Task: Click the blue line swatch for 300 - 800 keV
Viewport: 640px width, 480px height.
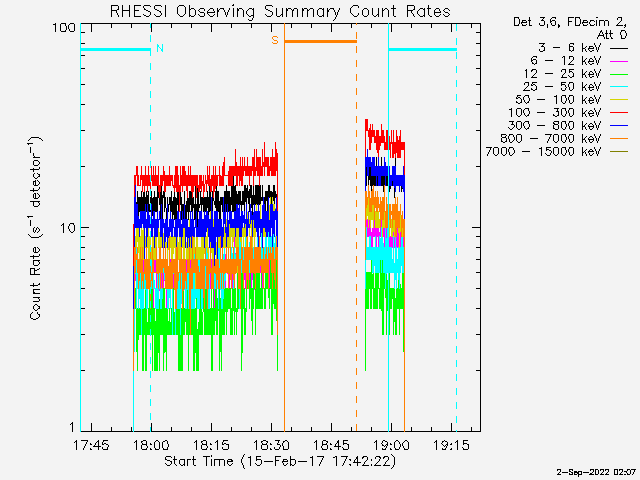Action: (619, 126)
